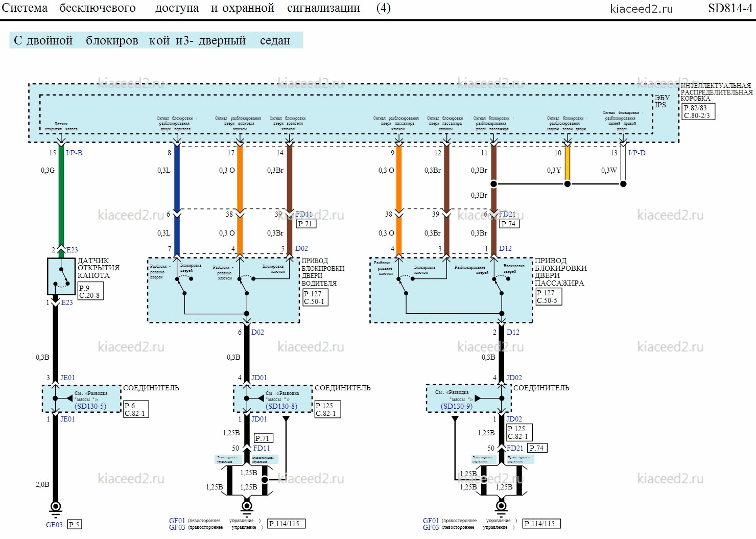Click the P.127 C.50-1 reference box
Image resolution: width=756 pixels, height=539 pixels.
(315, 298)
